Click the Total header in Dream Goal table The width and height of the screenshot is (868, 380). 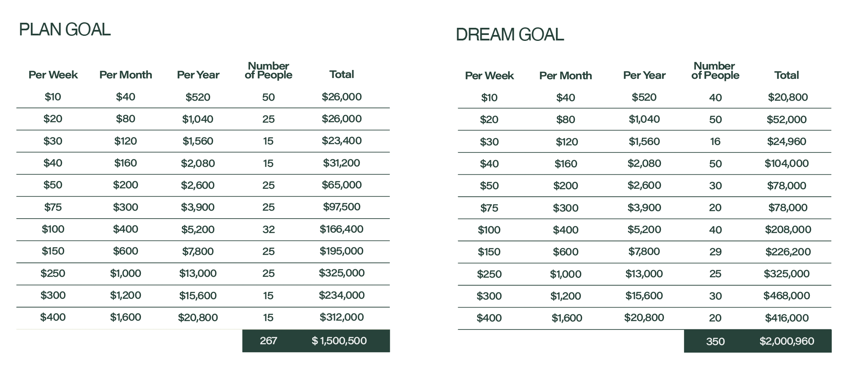coord(787,75)
